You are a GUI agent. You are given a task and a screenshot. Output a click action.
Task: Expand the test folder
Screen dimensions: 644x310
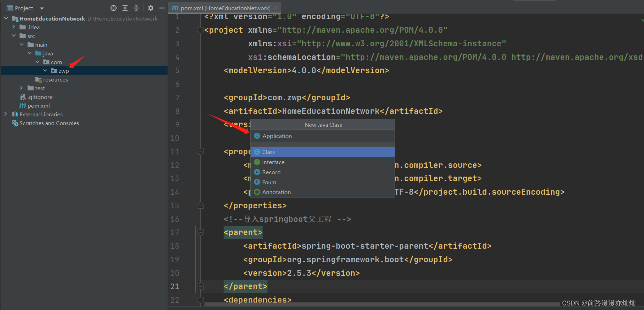(22, 88)
